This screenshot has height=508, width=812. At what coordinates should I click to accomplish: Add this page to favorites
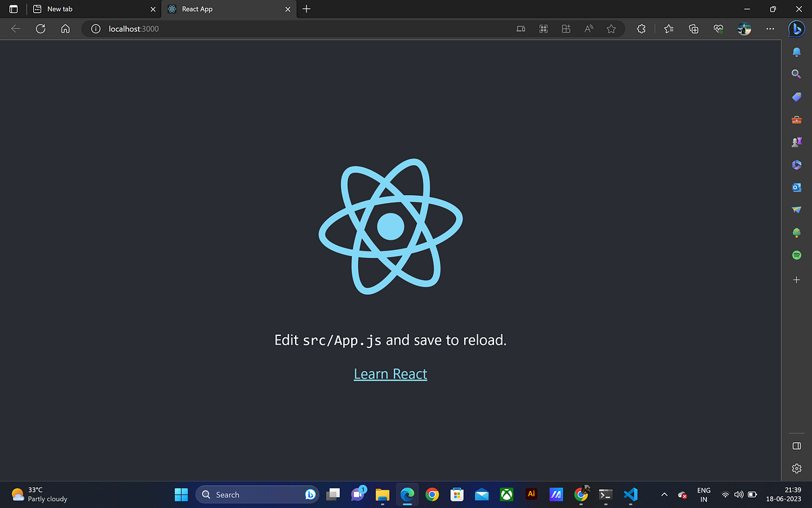click(x=611, y=28)
